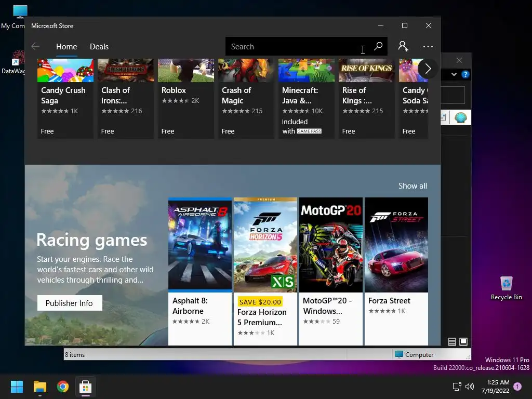The height and width of the screenshot is (399, 532).
Task: Expand the ribbon chevron in the background window
Action: point(454,74)
